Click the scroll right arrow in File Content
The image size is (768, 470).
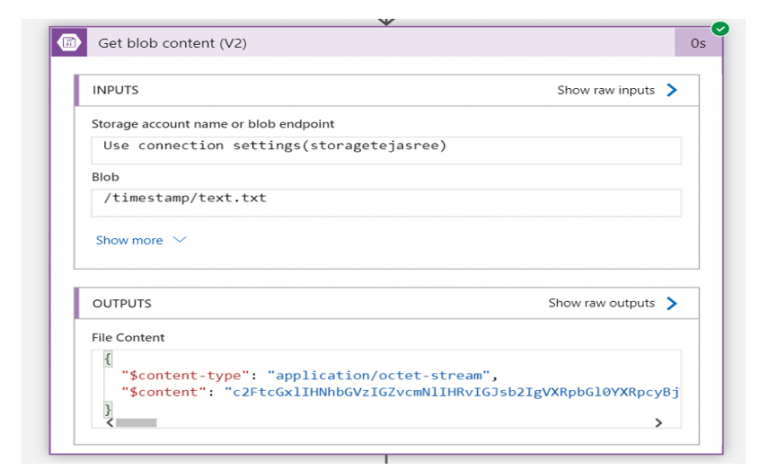point(658,423)
